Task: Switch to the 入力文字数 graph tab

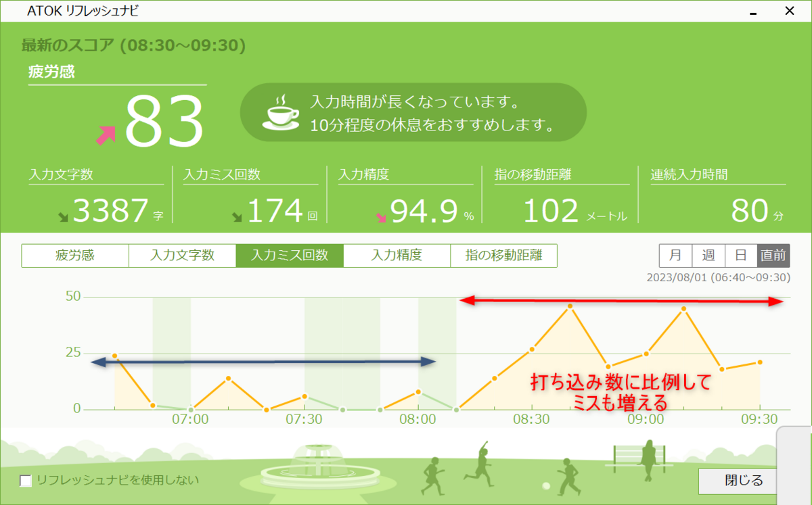Action: click(x=182, y=256)
